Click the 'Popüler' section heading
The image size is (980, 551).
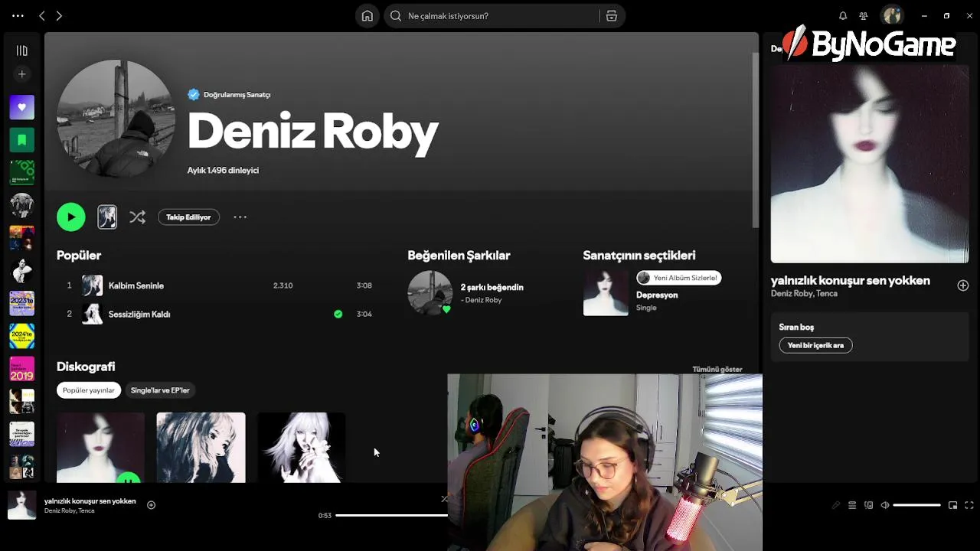coord(79,256)
